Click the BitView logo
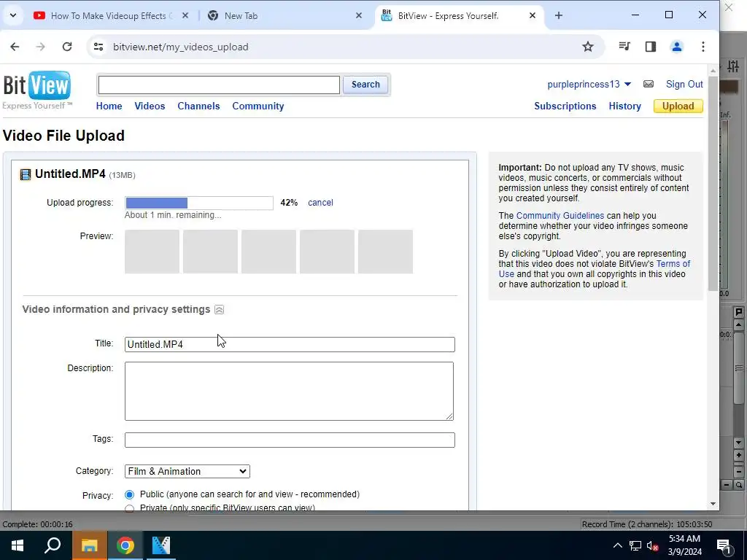Viewport: 747px width, 560px height. (37, 90)
